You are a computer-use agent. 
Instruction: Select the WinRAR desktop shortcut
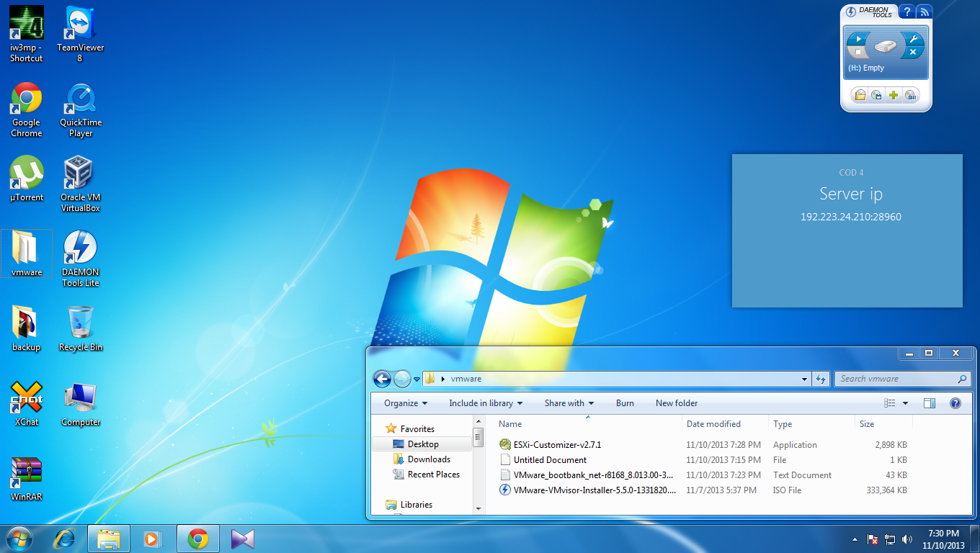point(27,479)
